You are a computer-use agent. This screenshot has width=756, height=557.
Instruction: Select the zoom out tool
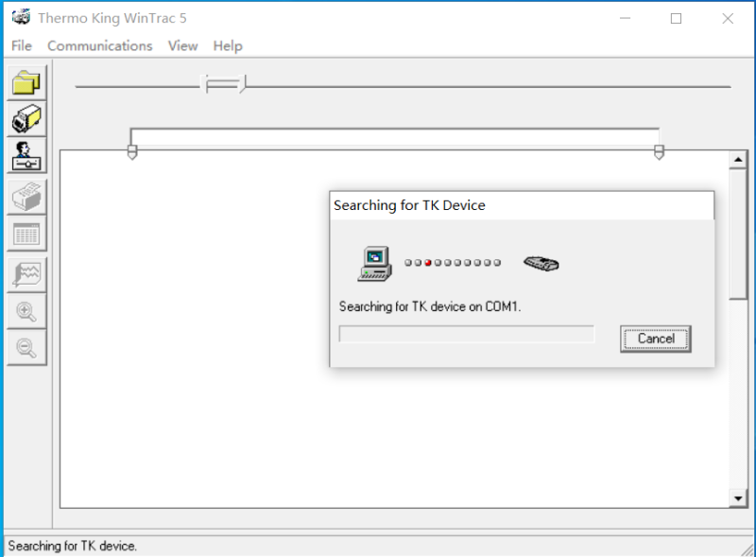pyautogui.click(x=26, y=348)
